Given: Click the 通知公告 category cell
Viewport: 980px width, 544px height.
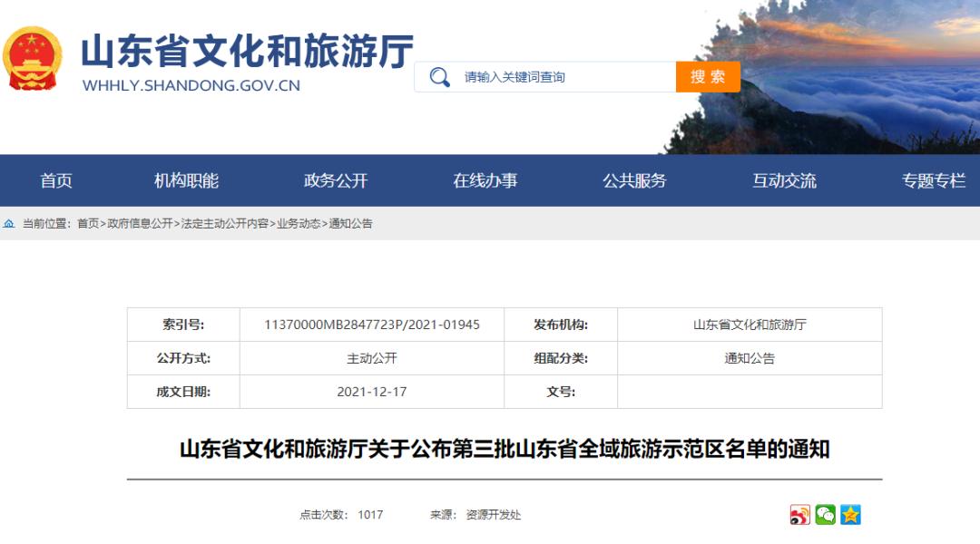Looking at the screenshot, I should pos(750,358).
